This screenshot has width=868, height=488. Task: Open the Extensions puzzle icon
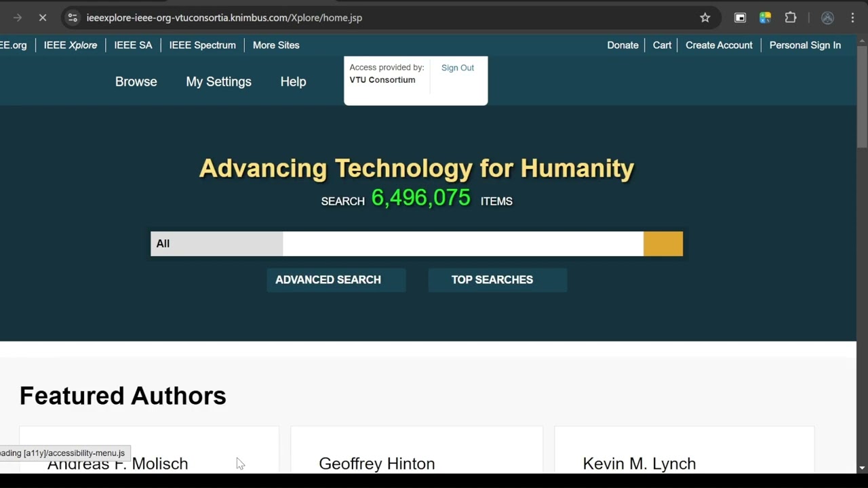[x=790, y=18]
